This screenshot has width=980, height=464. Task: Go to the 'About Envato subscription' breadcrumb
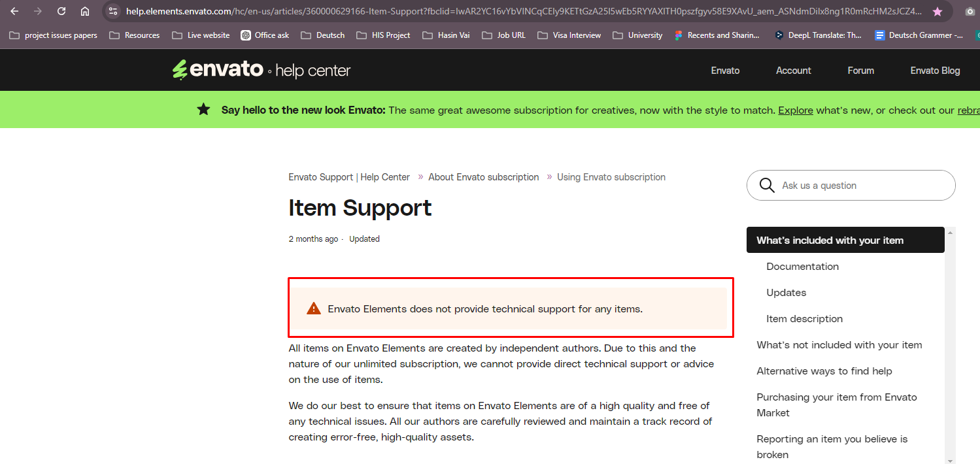pyautogui.click(x=484, y=177)
